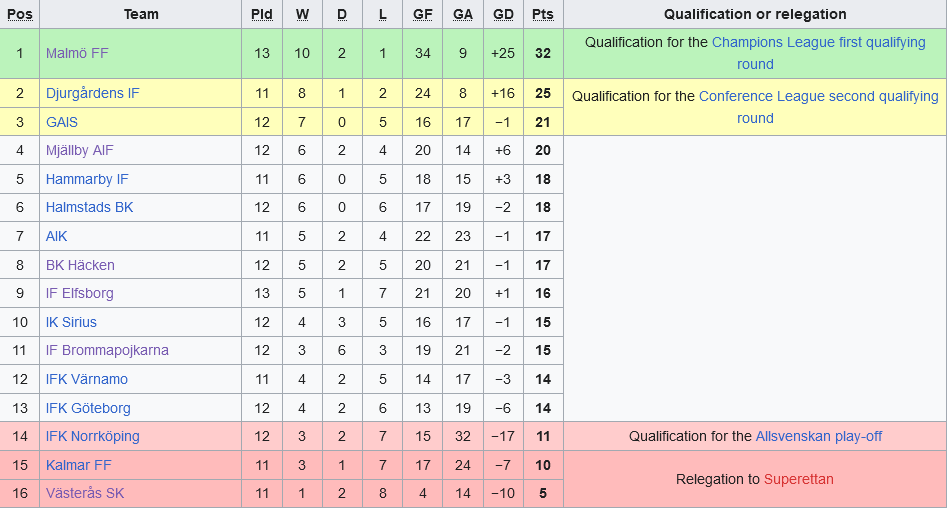Go to Hammarby IF page
This screenshot has width=949, height=512.
pos(87,179)
